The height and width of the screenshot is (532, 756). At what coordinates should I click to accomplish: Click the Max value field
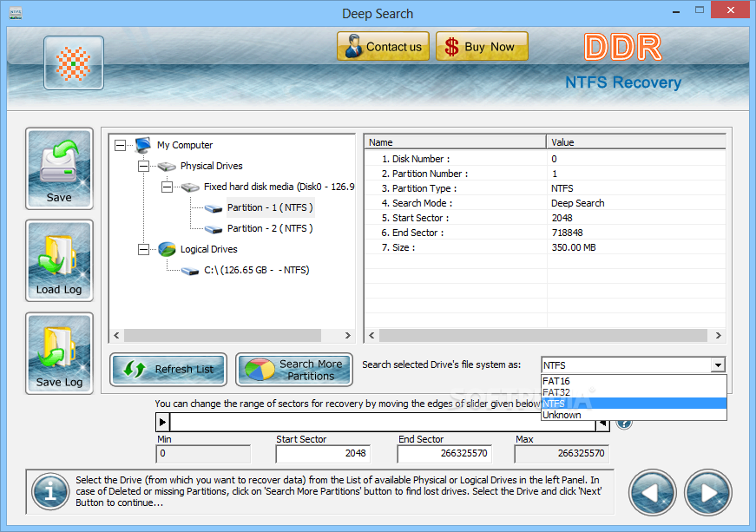click(562, 453)
